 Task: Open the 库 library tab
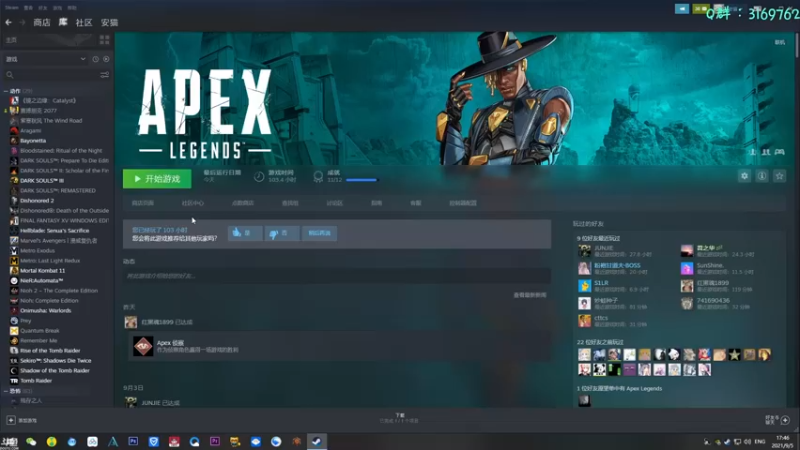tap(63, 22)
